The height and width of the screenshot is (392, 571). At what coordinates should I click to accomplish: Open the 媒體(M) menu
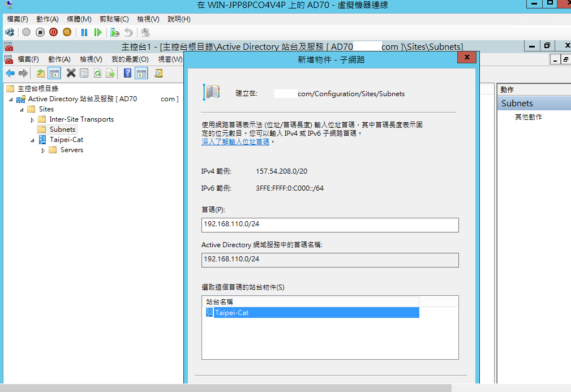[79, 19]
